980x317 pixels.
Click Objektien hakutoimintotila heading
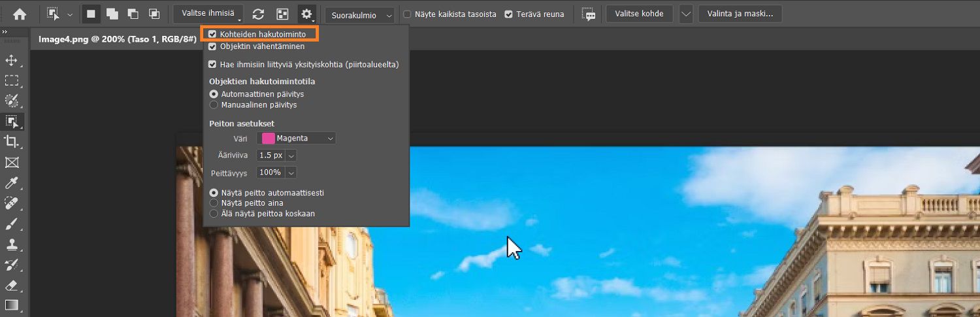[x=262, y=82]
